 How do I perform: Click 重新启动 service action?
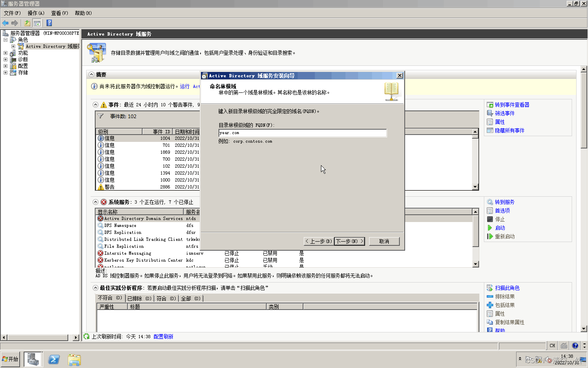tap(505, 236)
